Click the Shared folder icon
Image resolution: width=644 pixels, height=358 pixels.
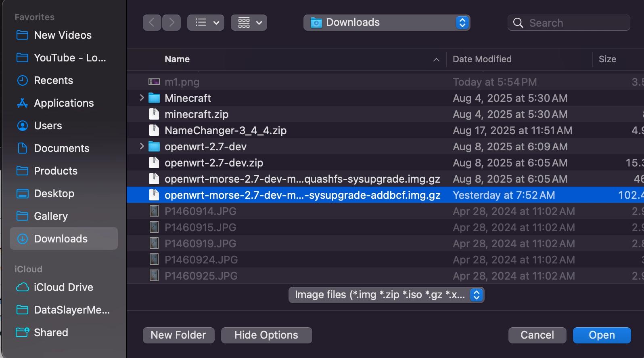pos(23,332)
